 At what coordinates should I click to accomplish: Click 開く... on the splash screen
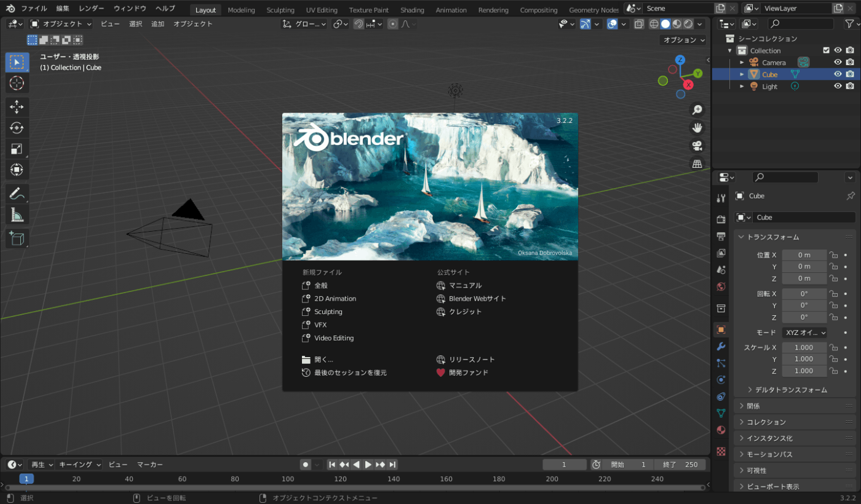coord(317,360)
